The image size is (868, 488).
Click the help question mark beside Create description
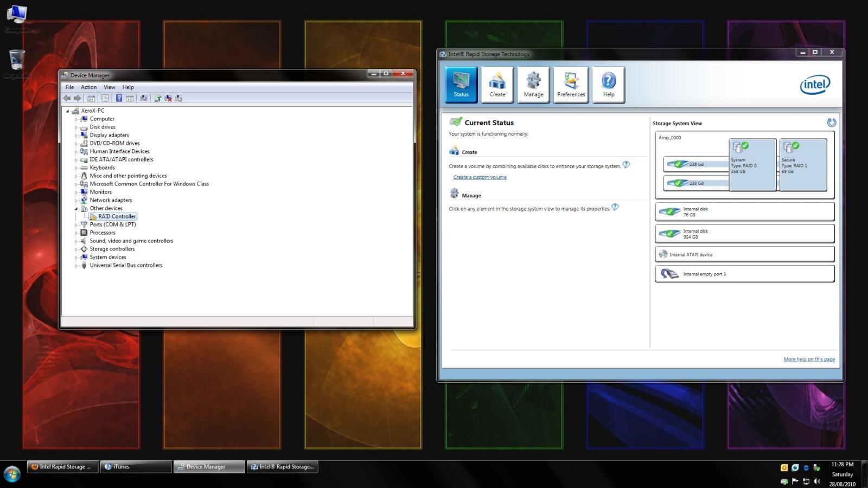coord(626,164)
